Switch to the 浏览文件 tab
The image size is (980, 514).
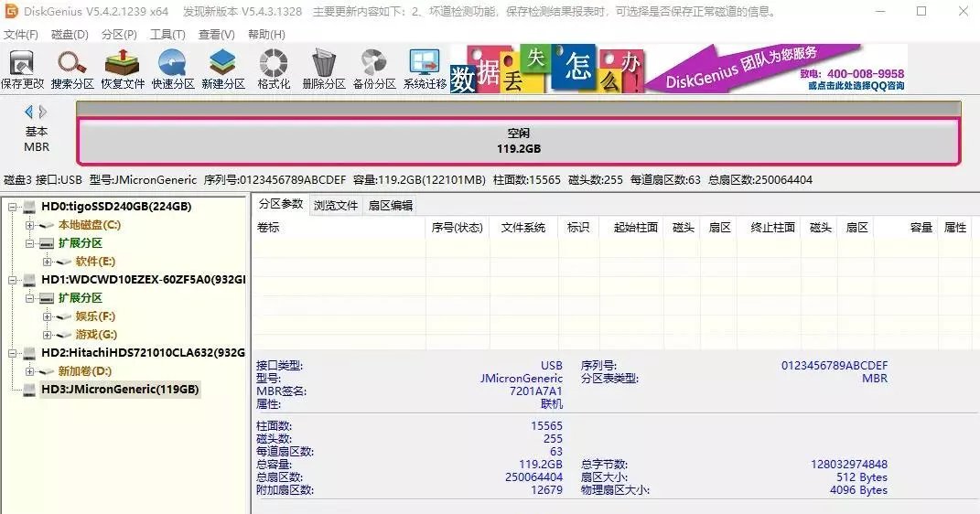click(336, 206)
